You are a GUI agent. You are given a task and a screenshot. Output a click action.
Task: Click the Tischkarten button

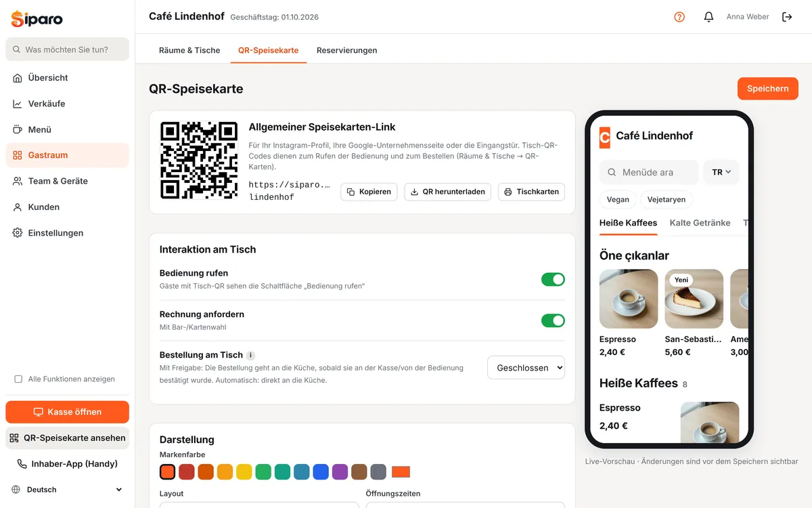(x=531, y=192)
